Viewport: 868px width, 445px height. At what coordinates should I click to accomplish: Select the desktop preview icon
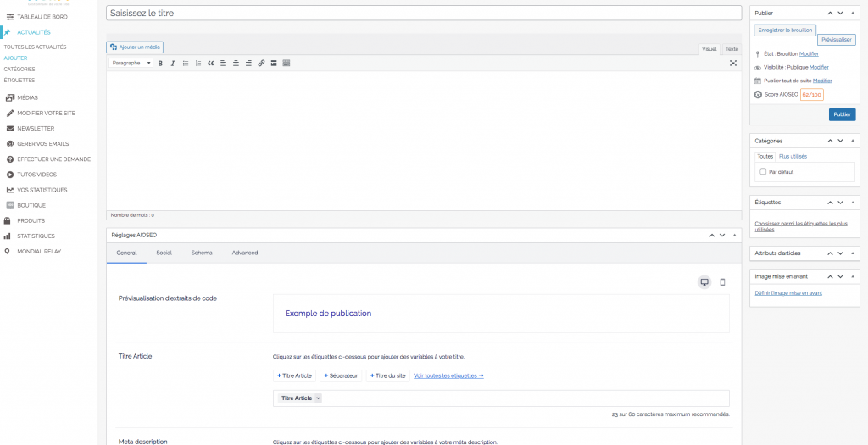(x=704, y=282)
